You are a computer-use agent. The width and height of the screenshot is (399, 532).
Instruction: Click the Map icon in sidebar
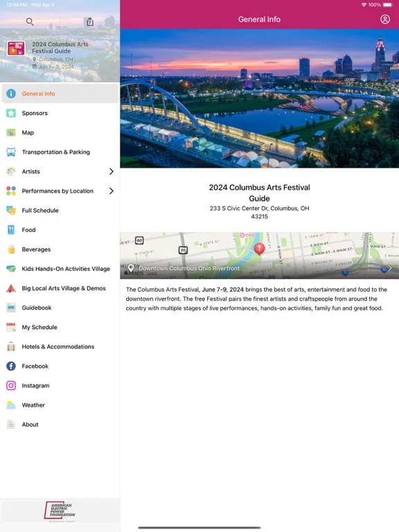pyautogui.click(x=11, y=133)
